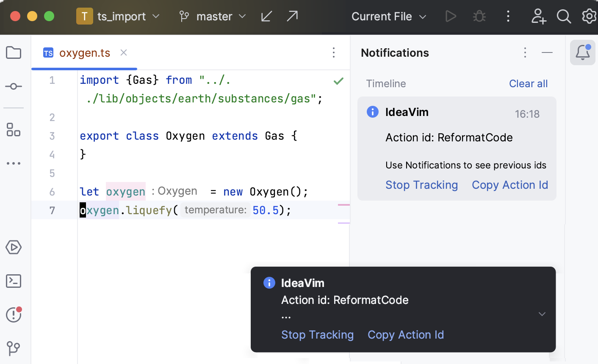The image size is (598, 364).
Task: Click the green inspections checkmark indicator
Action: (x=338, y=81)
